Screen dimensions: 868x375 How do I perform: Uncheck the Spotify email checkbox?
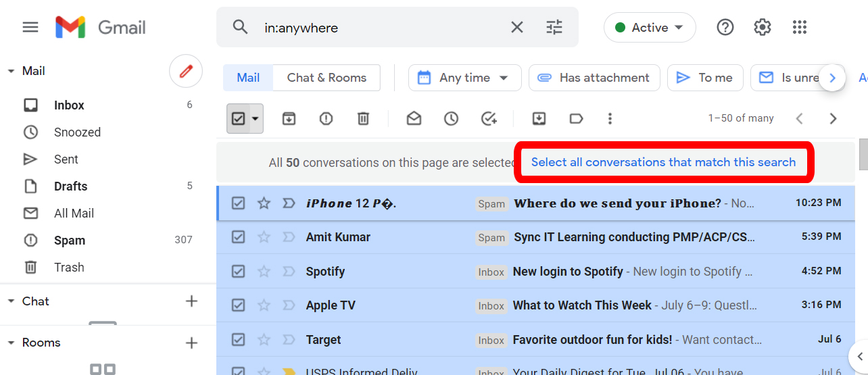tap(238, 272)
